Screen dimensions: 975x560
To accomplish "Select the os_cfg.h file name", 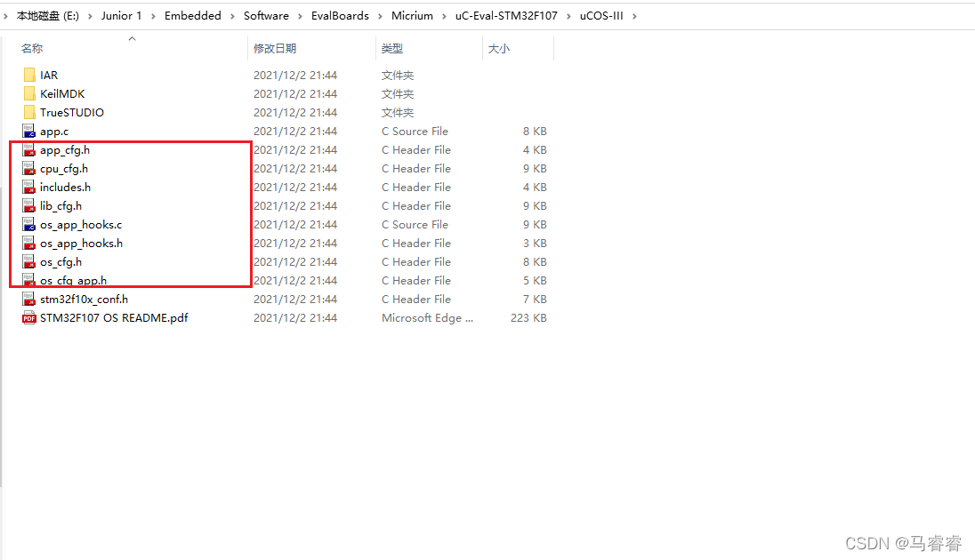I will 60,262.
